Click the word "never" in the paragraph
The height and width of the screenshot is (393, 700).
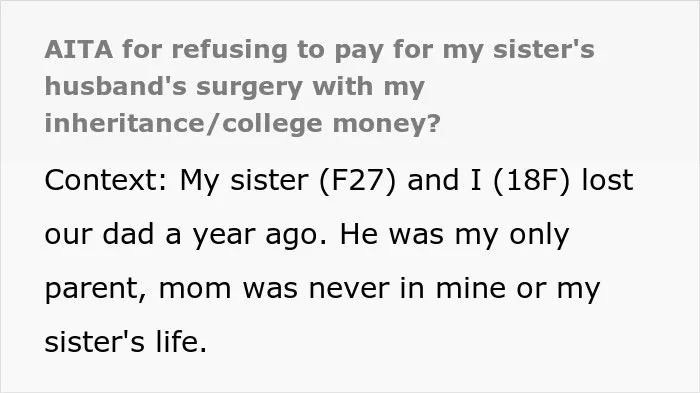point(349,289)
